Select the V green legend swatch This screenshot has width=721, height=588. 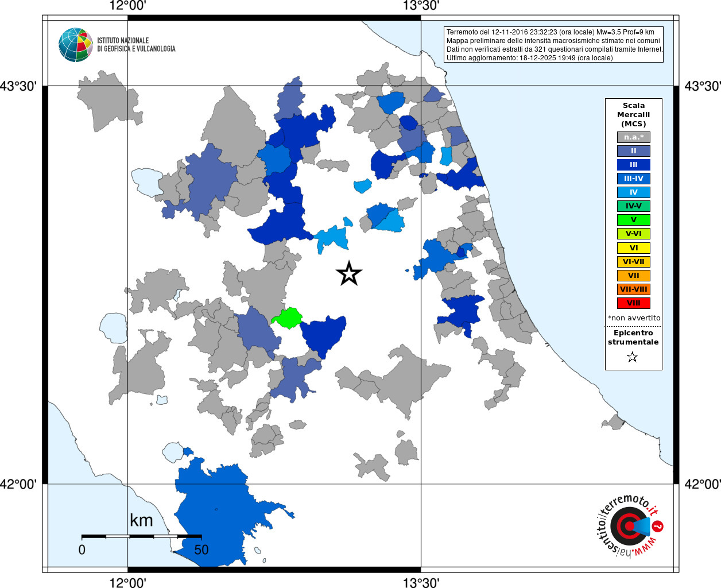pos(633,220)
